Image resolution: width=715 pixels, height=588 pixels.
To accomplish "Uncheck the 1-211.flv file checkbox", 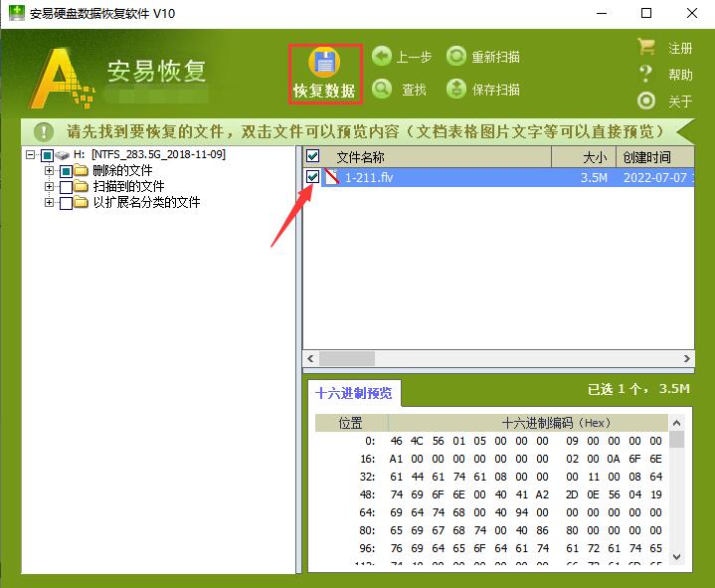I will point(313,176).
